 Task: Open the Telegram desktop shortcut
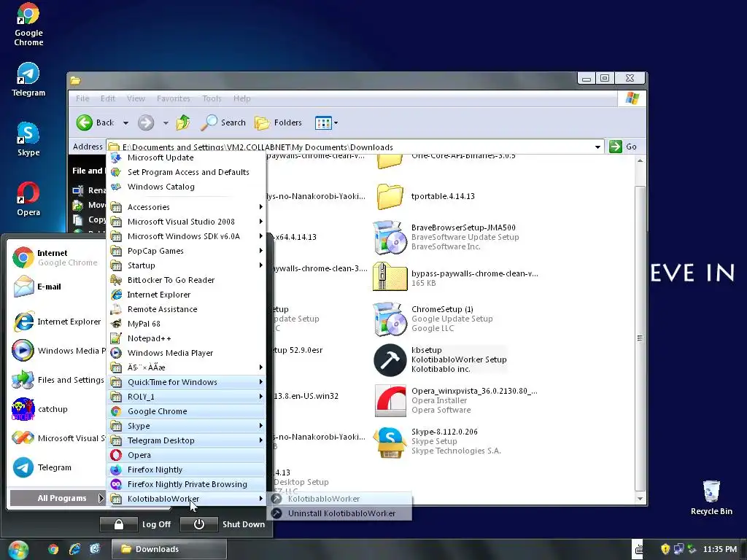(28, 79)
